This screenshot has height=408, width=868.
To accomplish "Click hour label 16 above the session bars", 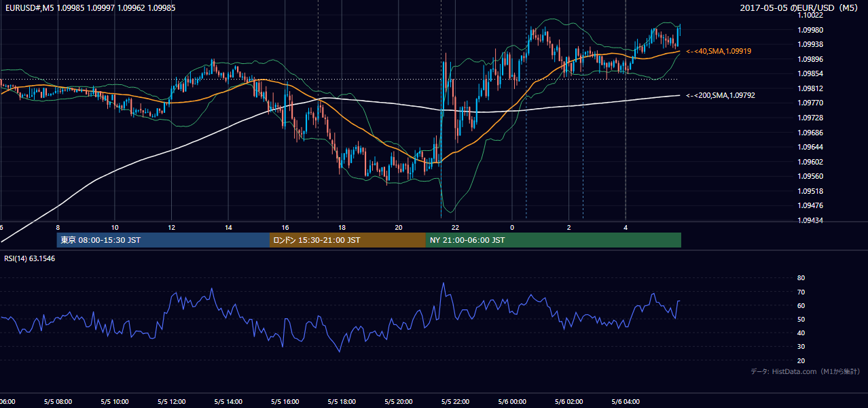I will click(285, 227).
